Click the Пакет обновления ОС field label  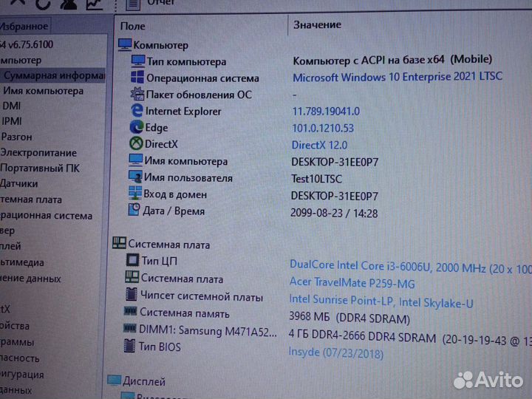point(199,95)
